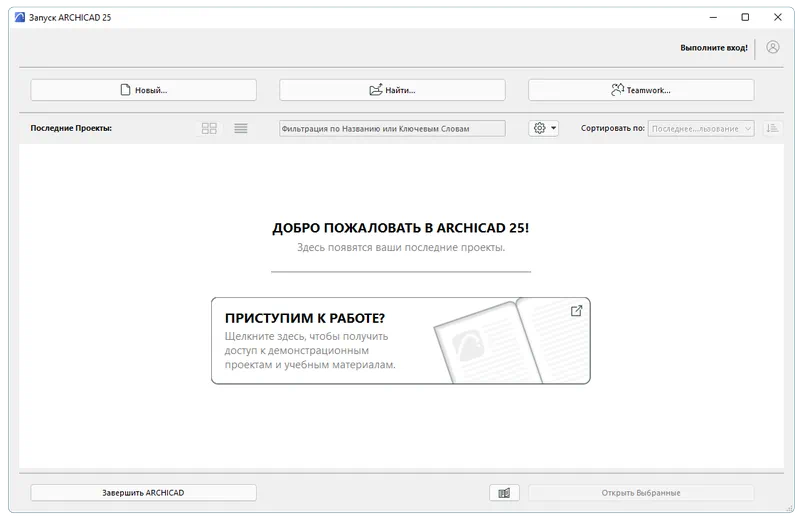The width and height of the screenshot is (800, 519).
Task: Click the Открыть Выбранные button
Action: tap(641, 492)
